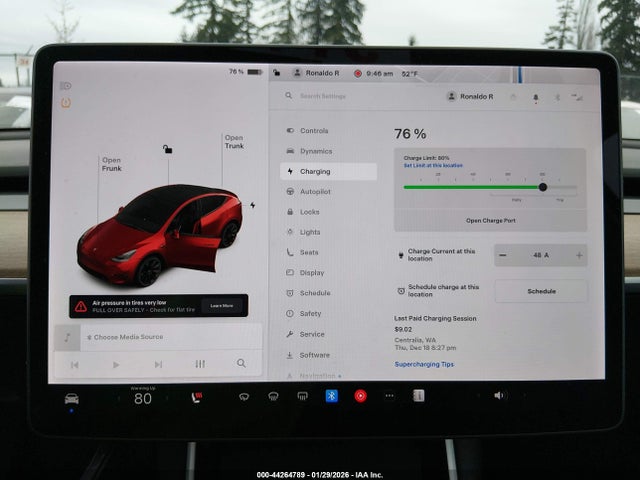This screenshot has width=640, height=480.
Task: Open the manual book icon in bottom bar
Action: click(x=419, y=396)
